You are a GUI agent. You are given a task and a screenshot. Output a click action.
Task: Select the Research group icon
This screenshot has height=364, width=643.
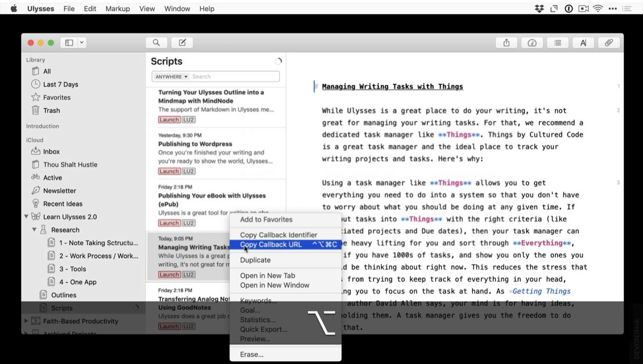[44, 229]
